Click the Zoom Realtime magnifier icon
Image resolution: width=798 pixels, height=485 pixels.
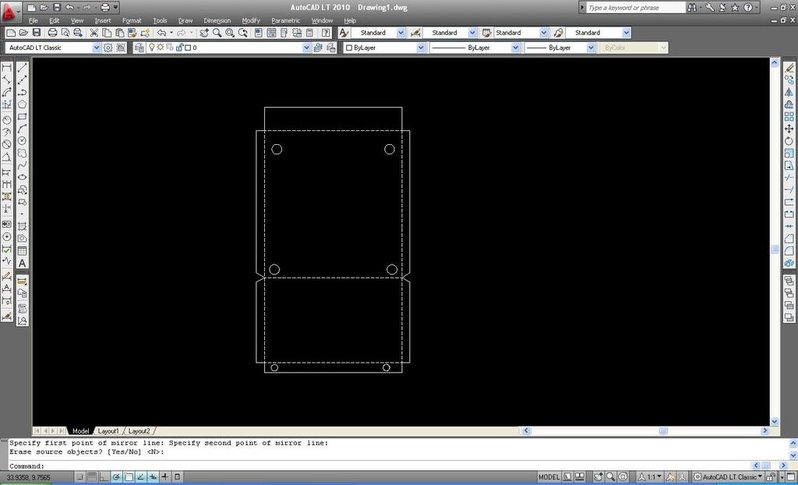point(217,33)
